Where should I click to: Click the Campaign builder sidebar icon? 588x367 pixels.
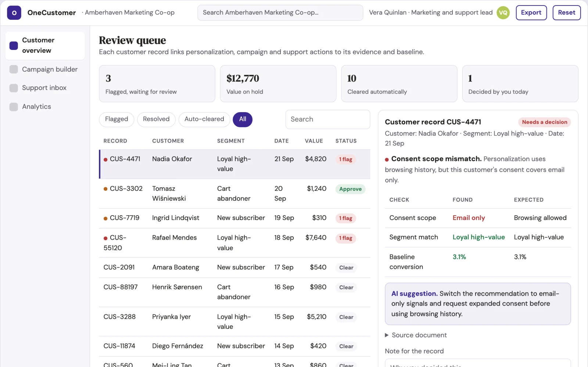[x=14, y=69]
